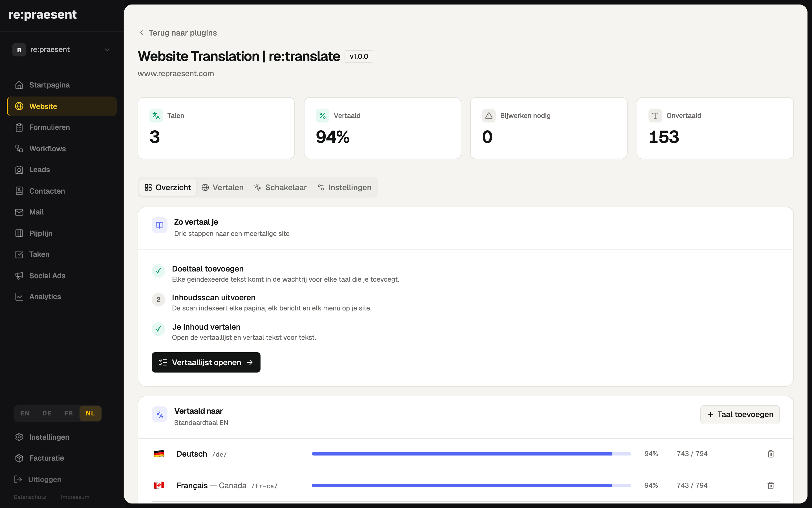Click the www.repraesent.com URL text
This screenshot has height=508, width=812.
pos(176,74)
